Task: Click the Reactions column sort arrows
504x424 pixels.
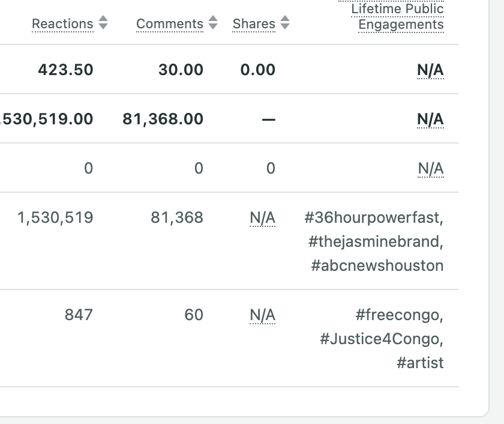Action: [103, 23]
